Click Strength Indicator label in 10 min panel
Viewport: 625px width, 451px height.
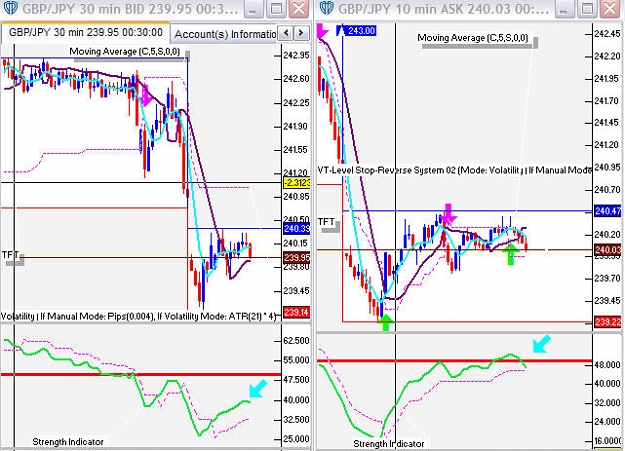pyautogui.click(x=389, y=443)
